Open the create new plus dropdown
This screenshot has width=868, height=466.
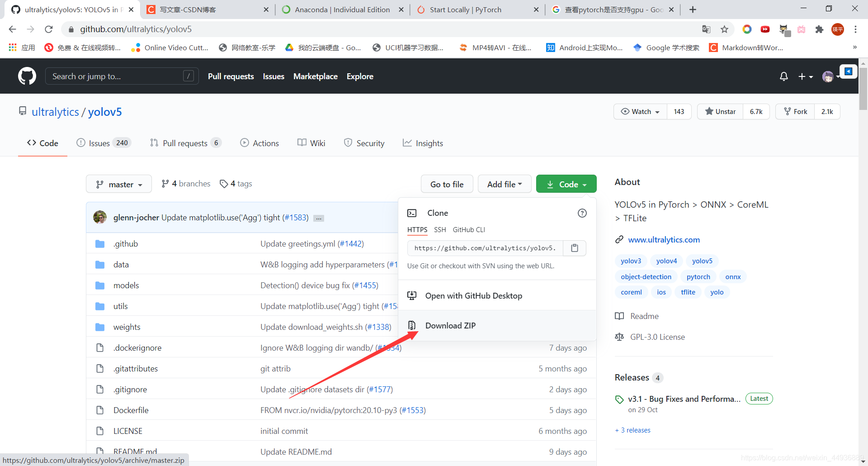pos(805,76)
